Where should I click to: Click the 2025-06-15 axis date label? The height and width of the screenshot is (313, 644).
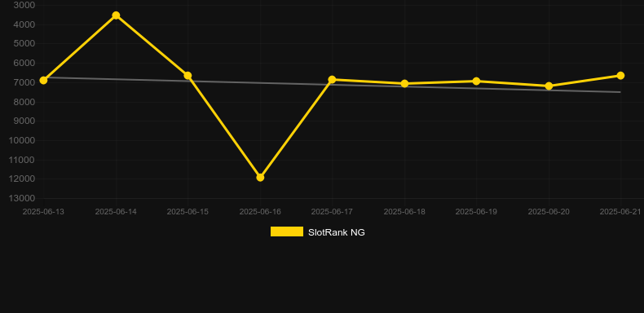point(187,212)
